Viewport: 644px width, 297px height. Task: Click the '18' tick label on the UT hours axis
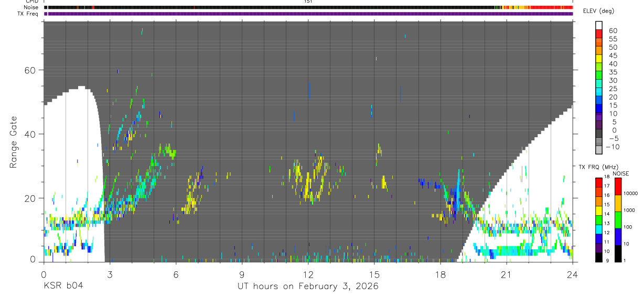point(441,273)
